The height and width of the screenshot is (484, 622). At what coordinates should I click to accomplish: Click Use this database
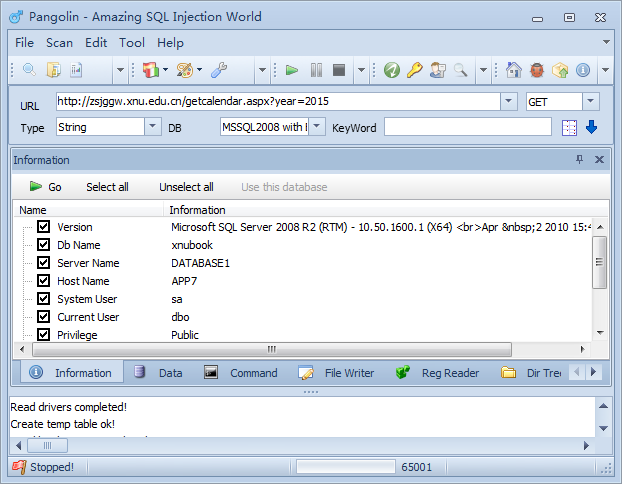pyautogui.click(x=284, y=187)
